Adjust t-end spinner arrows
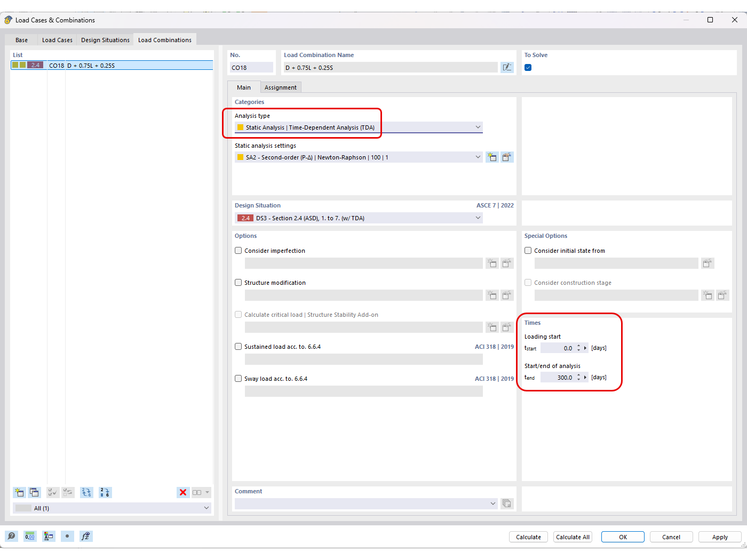 click(x=578, y=378)
